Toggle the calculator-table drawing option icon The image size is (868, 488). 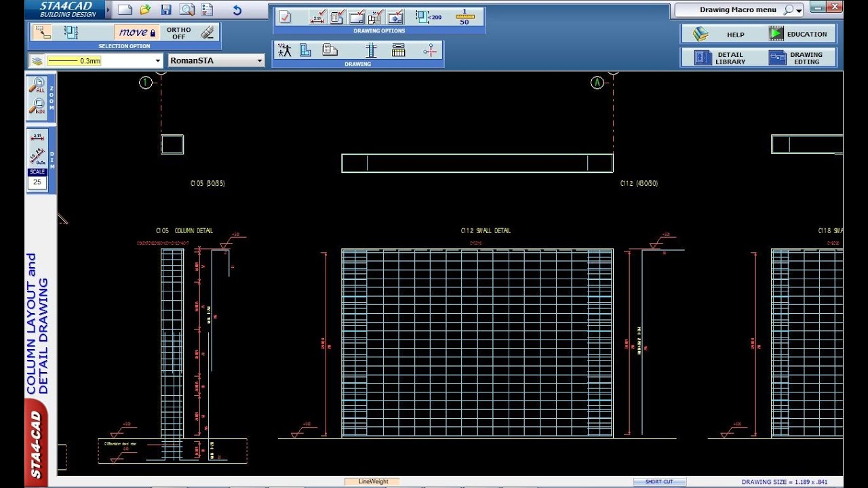[x=336, y=18]
